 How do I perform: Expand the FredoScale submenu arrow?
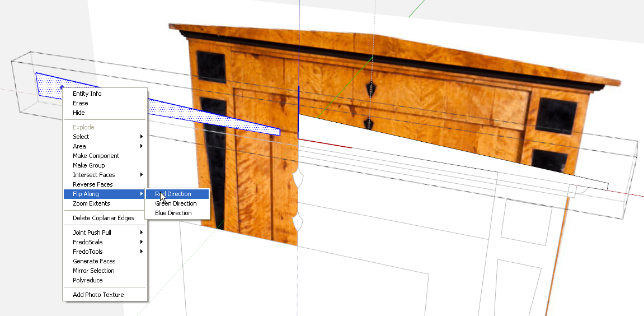(x=142, y=242)
